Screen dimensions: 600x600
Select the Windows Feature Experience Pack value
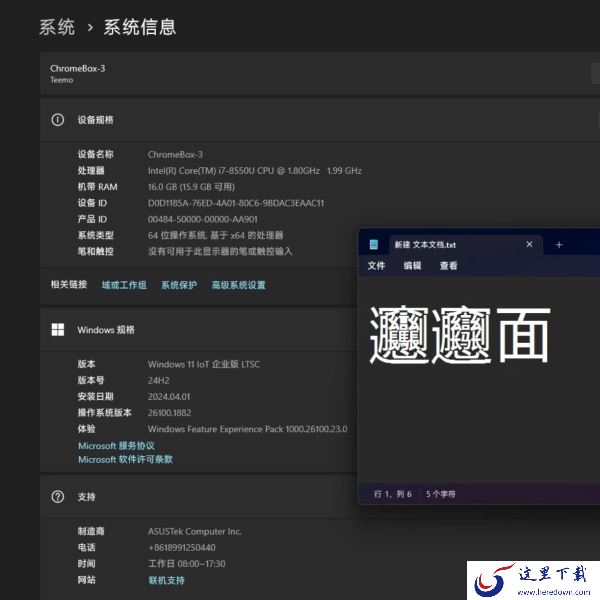coord(248,429)
